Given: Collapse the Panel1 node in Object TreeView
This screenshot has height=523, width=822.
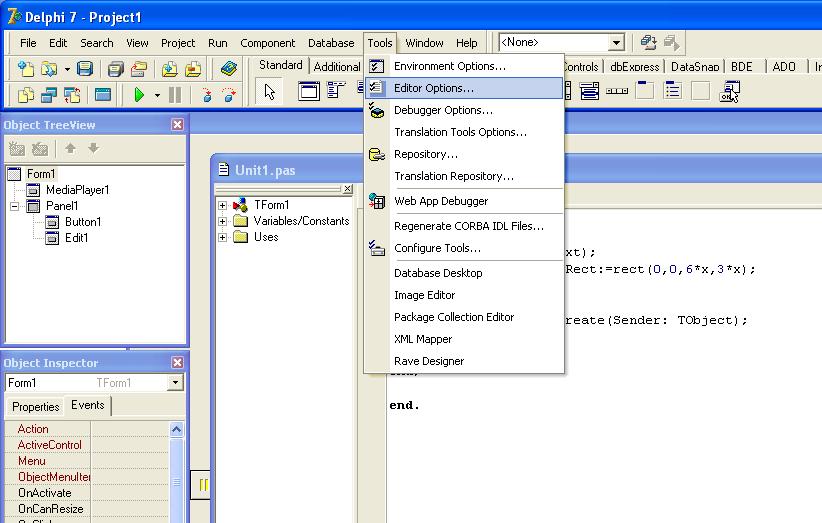Looking at the screenshot, I should [x=14, y=206].
